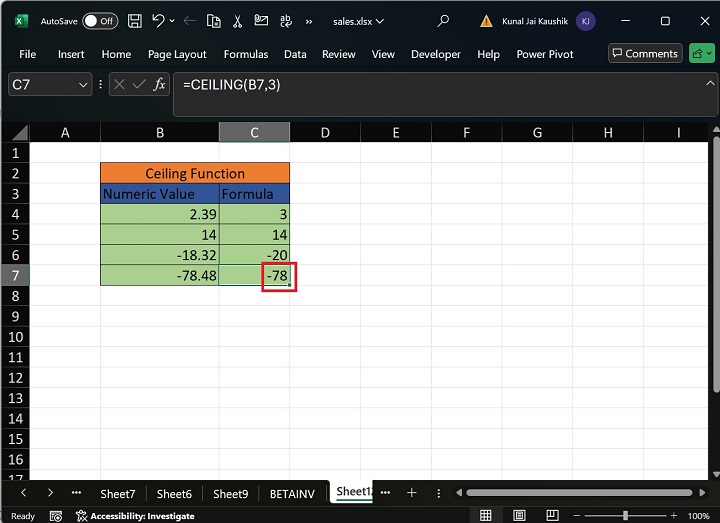Click the cut scissors icon

pyautogui.click(x=237, y=21)
